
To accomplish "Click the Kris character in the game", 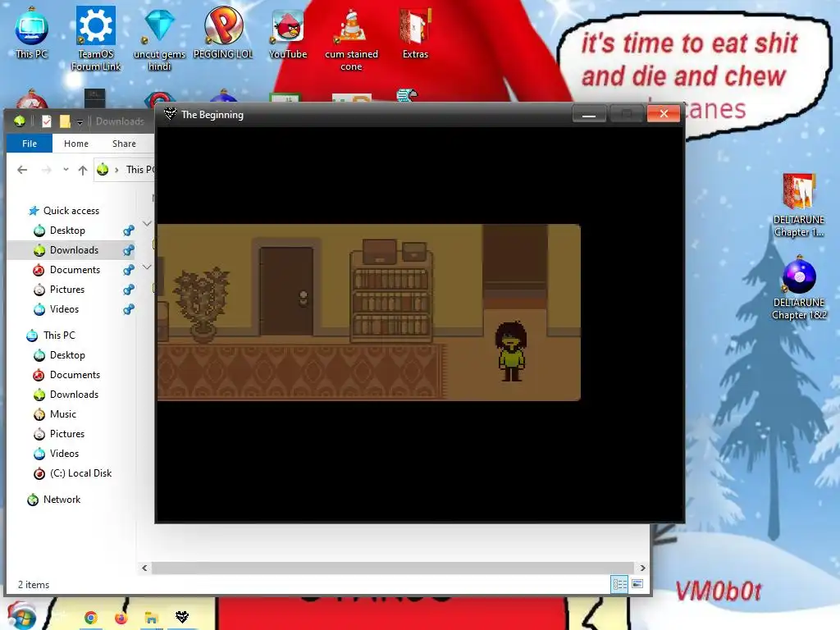I will (x=511, y=351).
